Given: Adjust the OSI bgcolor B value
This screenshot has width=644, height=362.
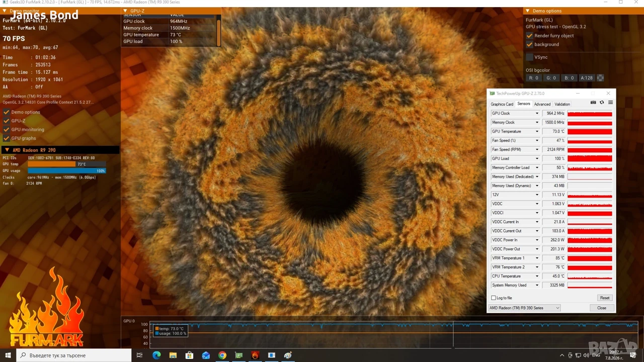Looking at the screenshot, I should click(x=569, y=78).
